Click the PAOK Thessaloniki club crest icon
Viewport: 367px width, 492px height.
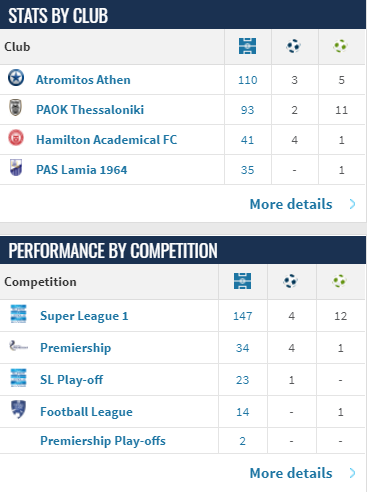(x=15, y=107)
